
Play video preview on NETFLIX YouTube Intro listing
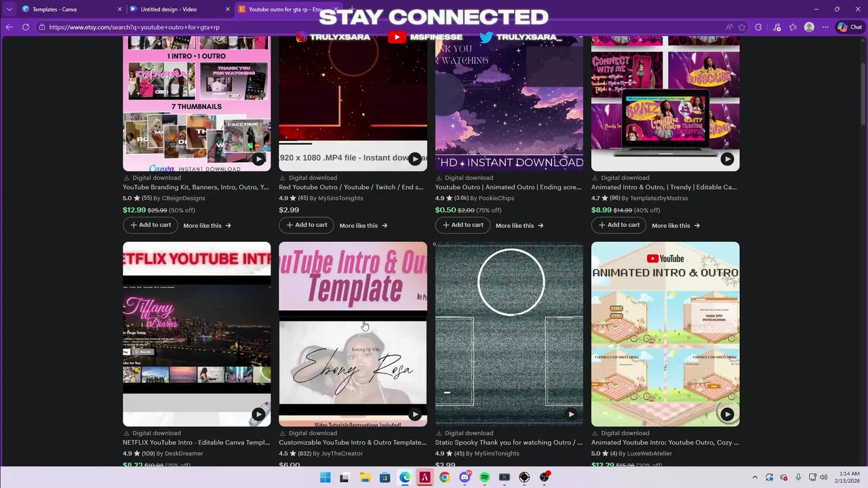[258, 414]
